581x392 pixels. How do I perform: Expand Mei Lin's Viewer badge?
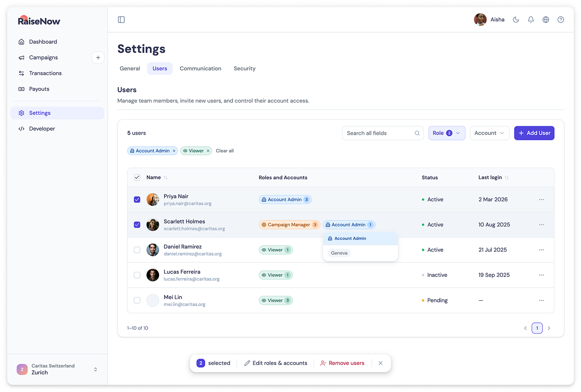[276, 300]
